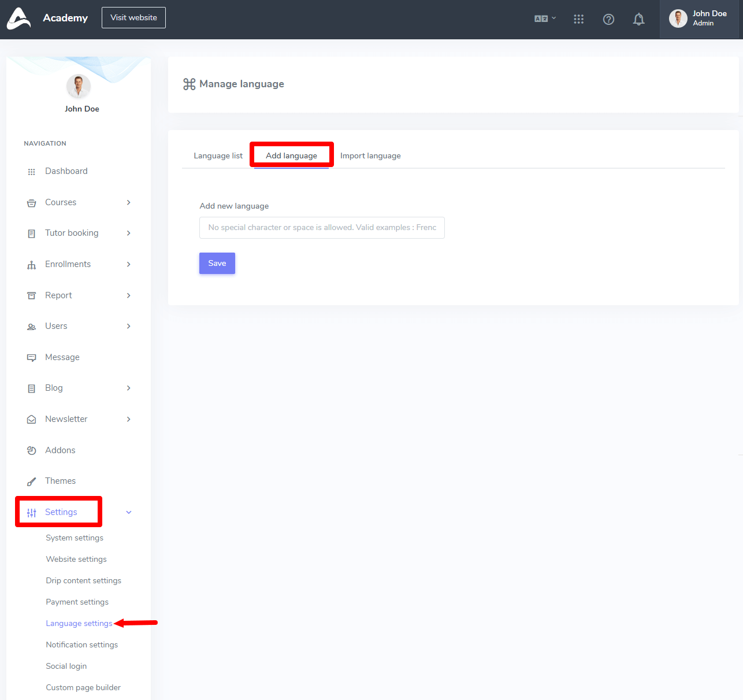Click the help question mark icon

[608, 19]
